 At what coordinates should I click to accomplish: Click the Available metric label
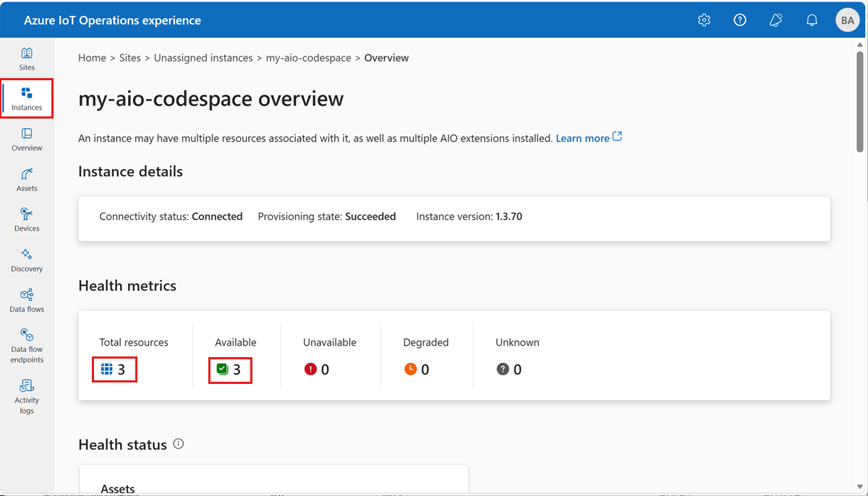[236, 343]
